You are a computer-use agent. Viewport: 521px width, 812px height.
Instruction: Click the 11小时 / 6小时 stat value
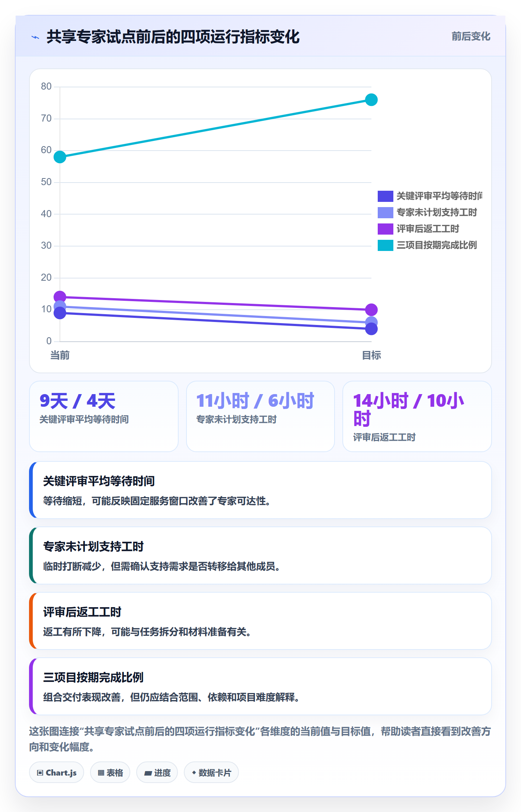coord(255,401)
